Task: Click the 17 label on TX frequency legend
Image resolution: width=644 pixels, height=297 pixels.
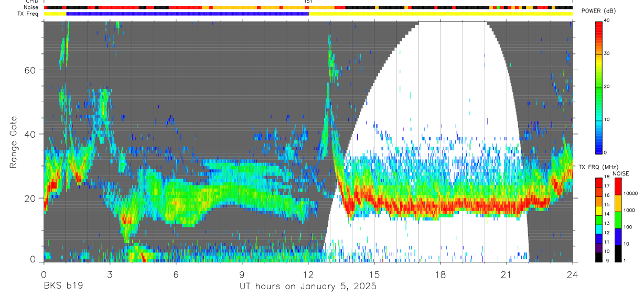Action: [608, 186]
